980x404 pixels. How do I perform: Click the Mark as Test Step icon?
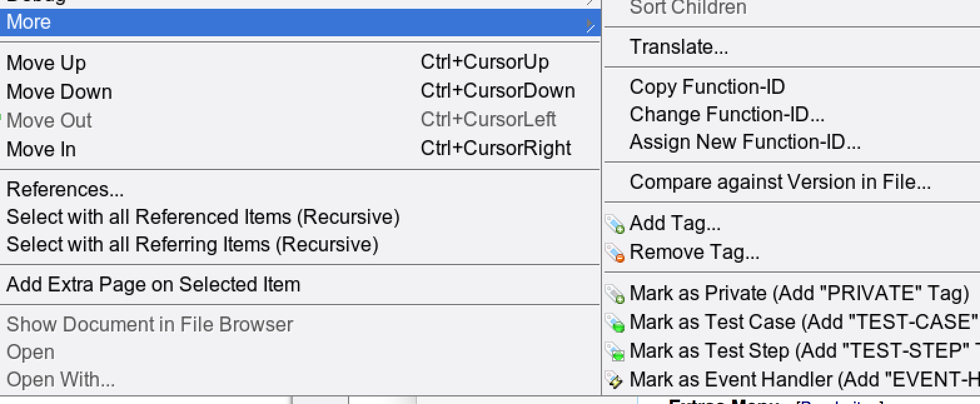click(615, 351)
